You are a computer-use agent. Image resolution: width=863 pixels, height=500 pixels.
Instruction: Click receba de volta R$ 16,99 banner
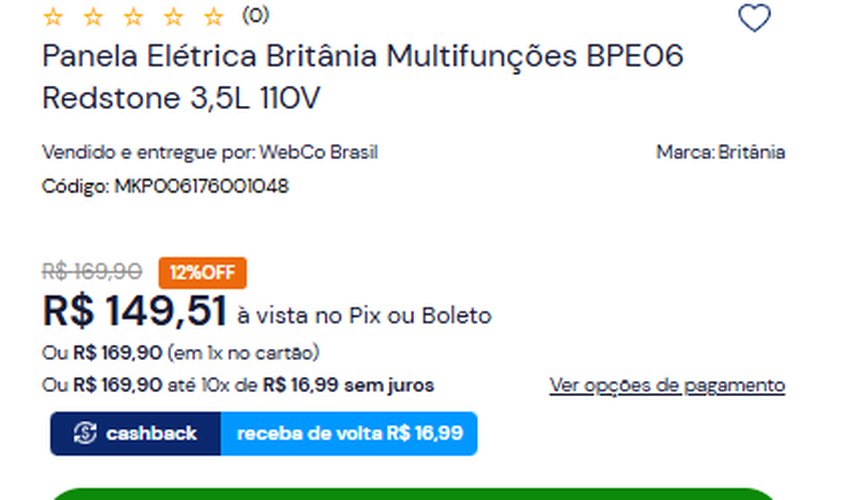coord(349,434)
